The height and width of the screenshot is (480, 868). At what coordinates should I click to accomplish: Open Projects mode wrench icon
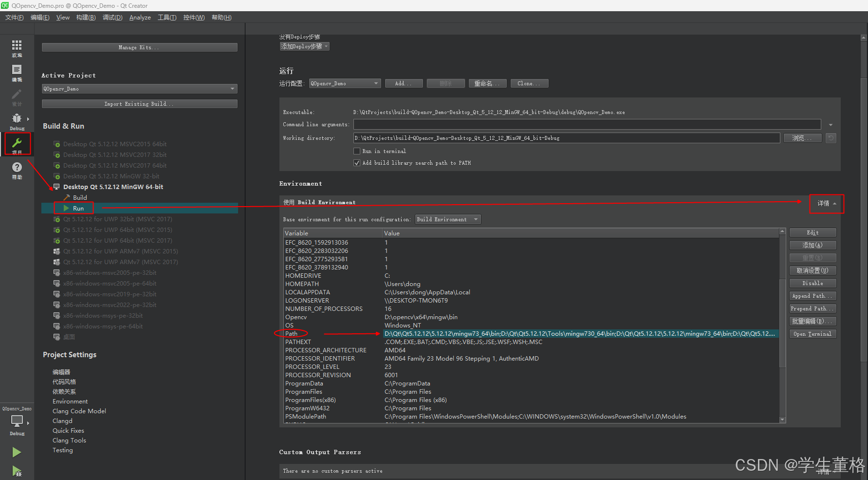point(17,143)
